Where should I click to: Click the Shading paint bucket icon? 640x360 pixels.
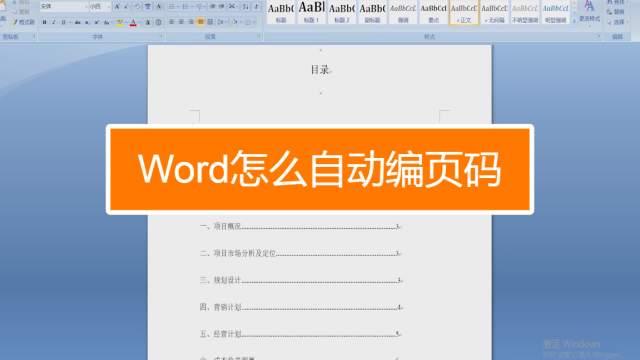click(234, 22)
